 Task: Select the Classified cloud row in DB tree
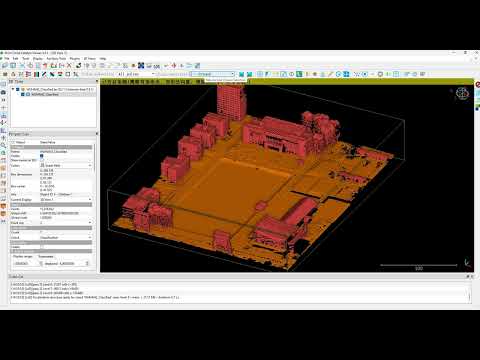coord(45,94)
